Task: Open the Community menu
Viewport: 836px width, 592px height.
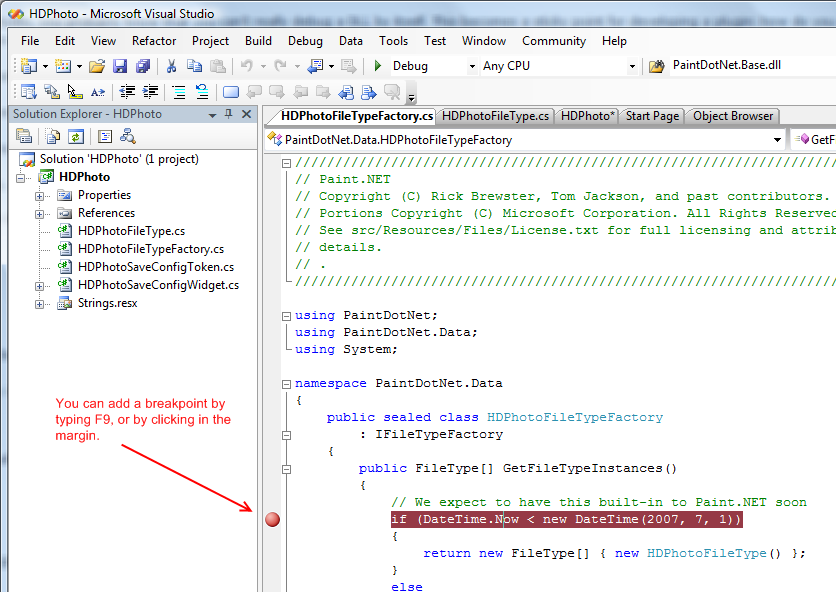Action: click(554, 41)
